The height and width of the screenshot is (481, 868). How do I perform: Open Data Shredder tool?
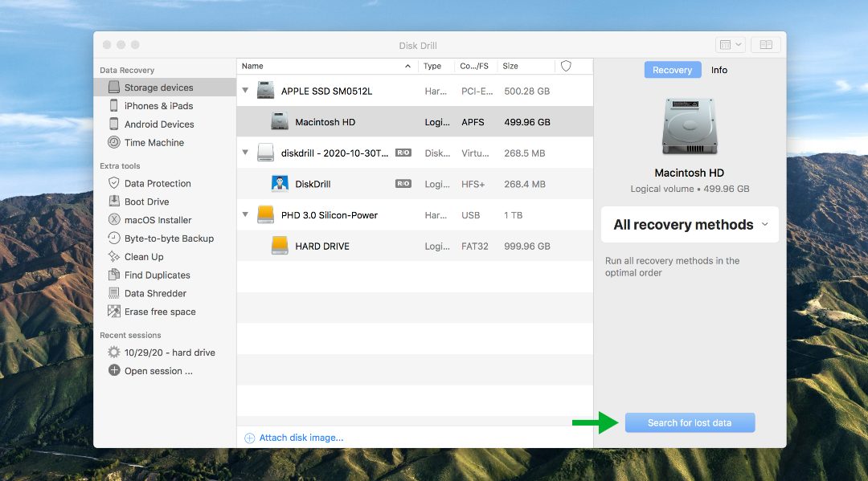(155, 293)
